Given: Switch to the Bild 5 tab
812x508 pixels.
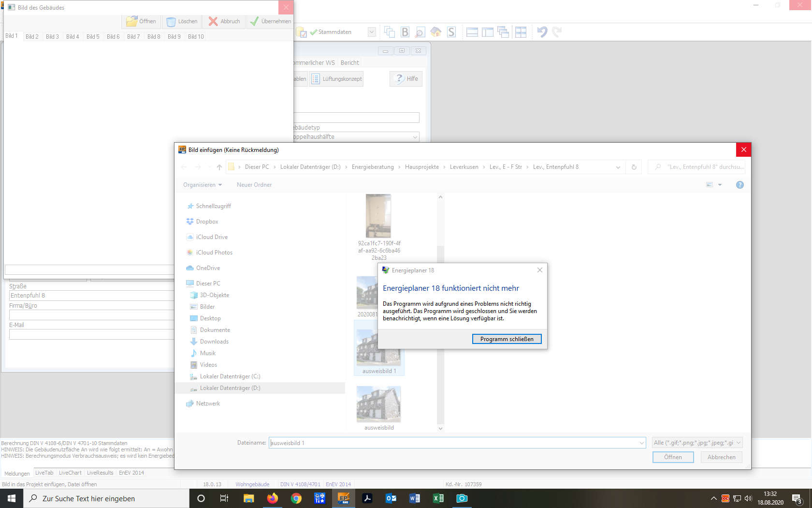Looking at the screenshot, I should [93, 37].
